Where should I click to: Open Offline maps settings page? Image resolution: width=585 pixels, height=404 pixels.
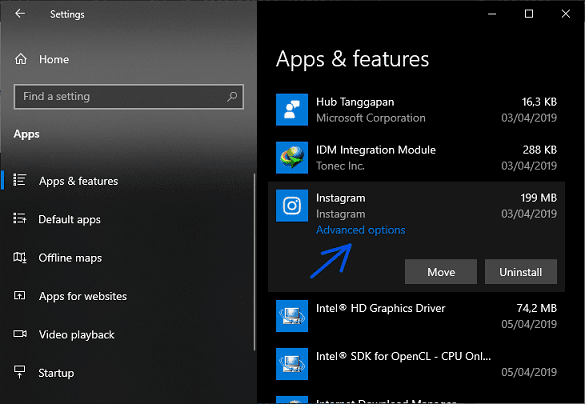point(128,258)
